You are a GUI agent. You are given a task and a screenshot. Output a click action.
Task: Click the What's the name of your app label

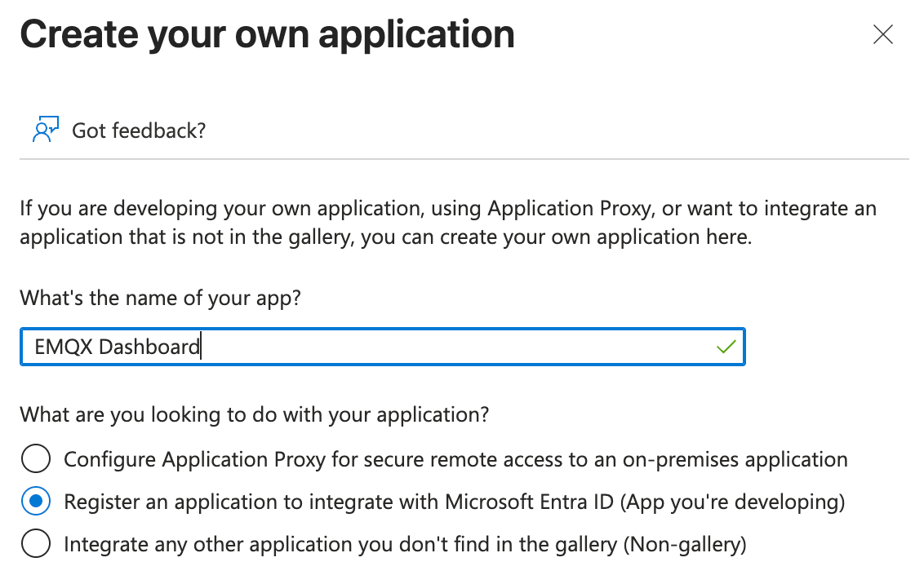(161, 298)
